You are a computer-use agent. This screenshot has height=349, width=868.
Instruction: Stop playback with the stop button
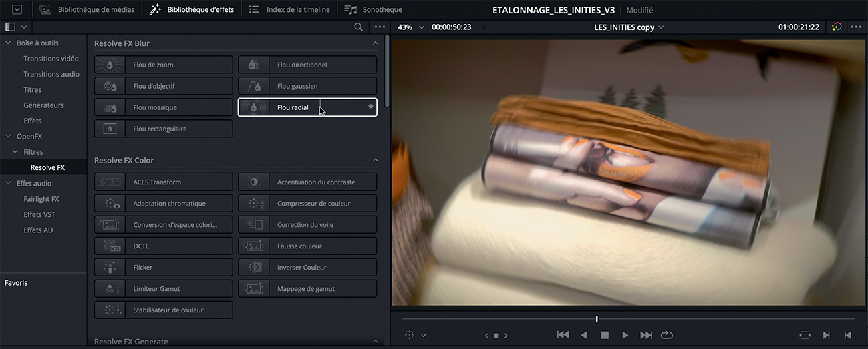pos(605,335)
